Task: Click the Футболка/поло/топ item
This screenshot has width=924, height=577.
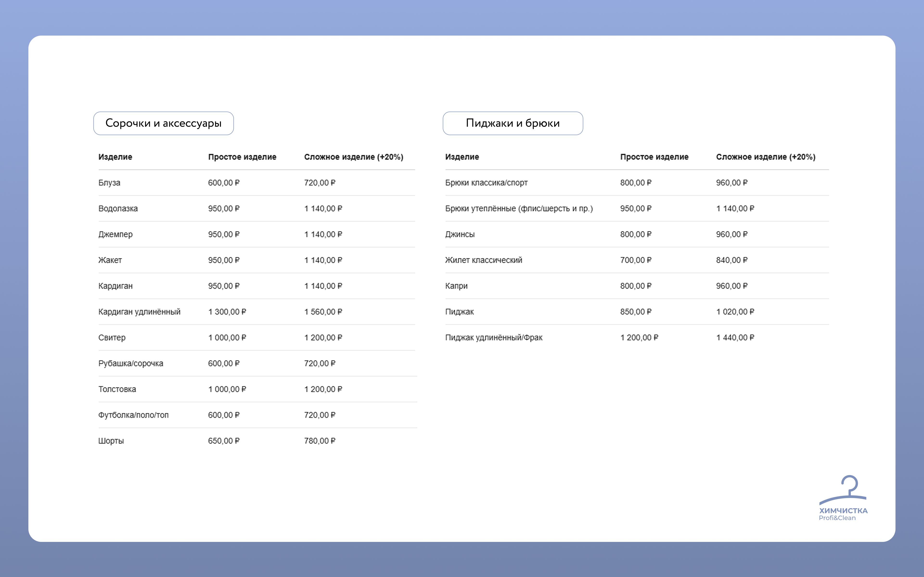Action: coord(133,415)
